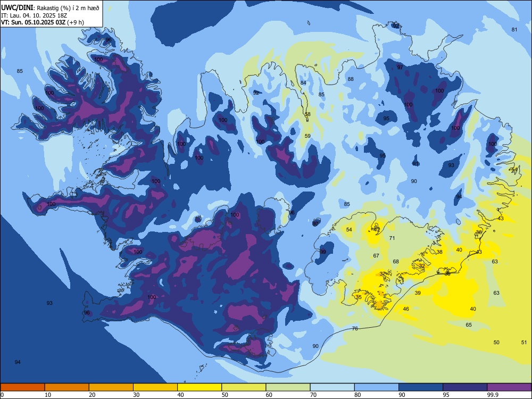Click the humidity value 39 on the map
Screen dimensions: 532x399
pyautogui.click(x=418, y=293)
